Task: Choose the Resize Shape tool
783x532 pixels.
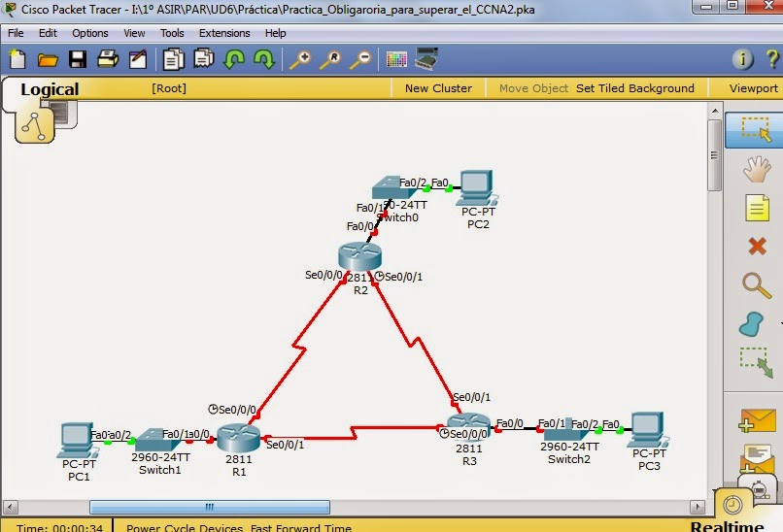Action: (756, 362)
